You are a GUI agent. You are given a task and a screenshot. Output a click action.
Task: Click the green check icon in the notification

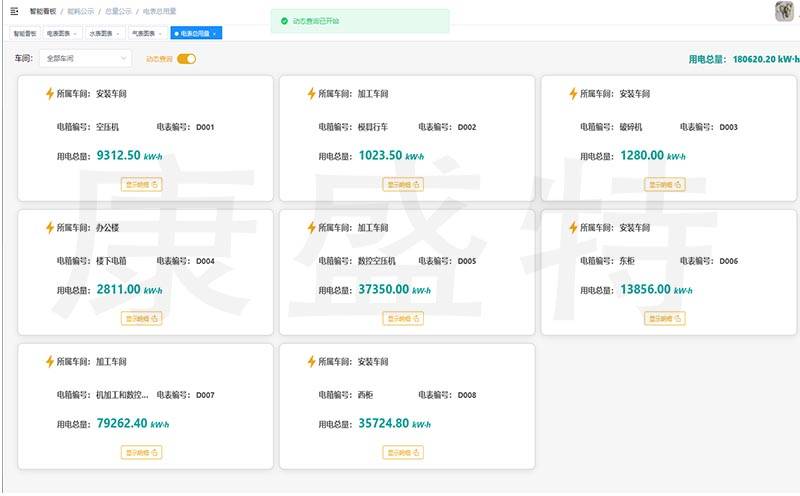(x=284, y=21)
